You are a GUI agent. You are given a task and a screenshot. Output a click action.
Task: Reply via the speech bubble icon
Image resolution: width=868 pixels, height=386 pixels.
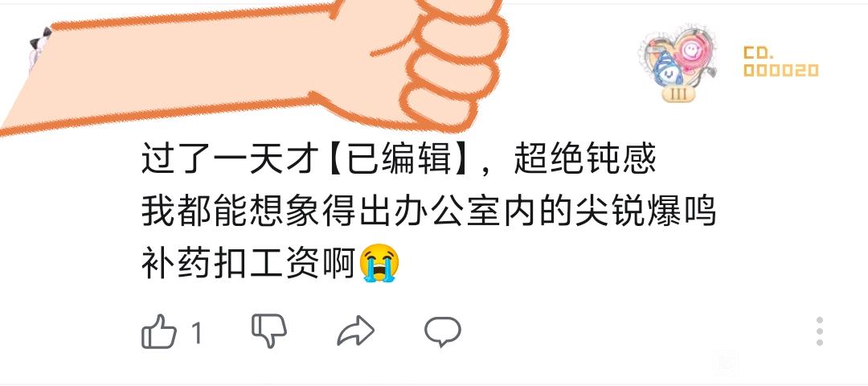click(x=442, y=331)
